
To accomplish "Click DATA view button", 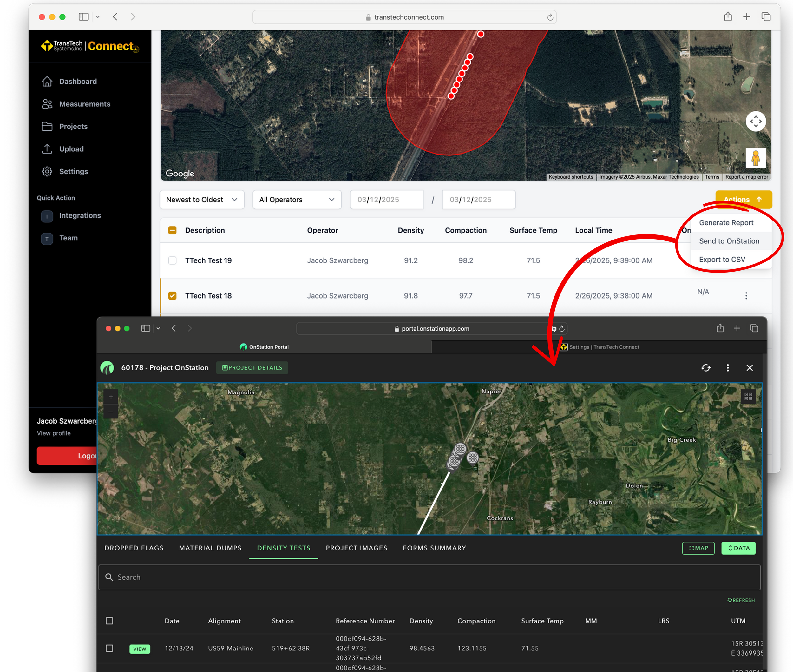I will [x=738, y=548].
